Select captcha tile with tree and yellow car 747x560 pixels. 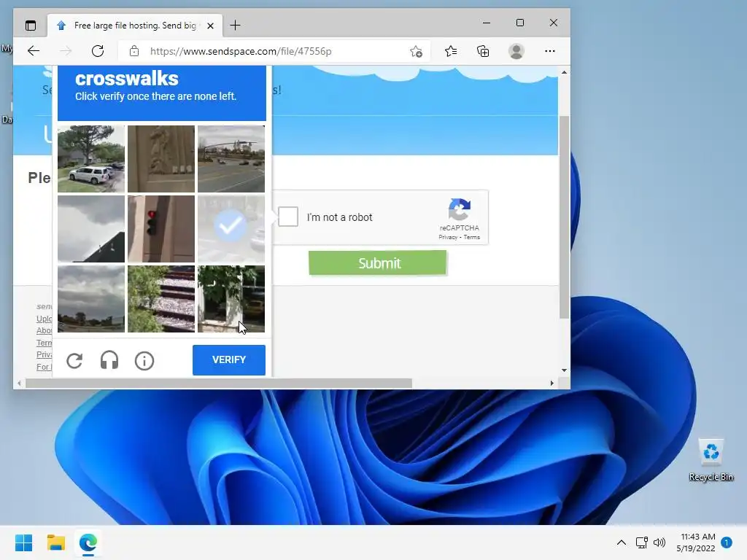[x=231, y=299]
